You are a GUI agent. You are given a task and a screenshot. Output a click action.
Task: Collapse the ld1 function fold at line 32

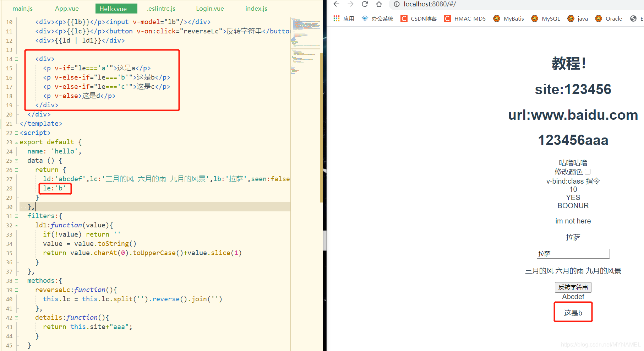16,225
